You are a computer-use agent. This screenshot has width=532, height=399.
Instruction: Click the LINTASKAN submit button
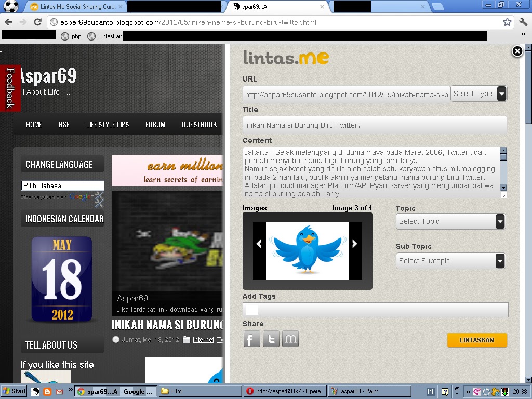click(x=477, y=340)
